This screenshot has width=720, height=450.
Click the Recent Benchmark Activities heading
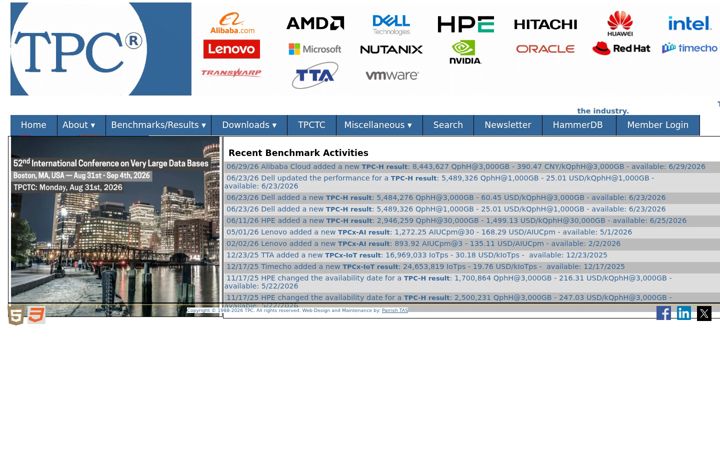tap(298, 153)
